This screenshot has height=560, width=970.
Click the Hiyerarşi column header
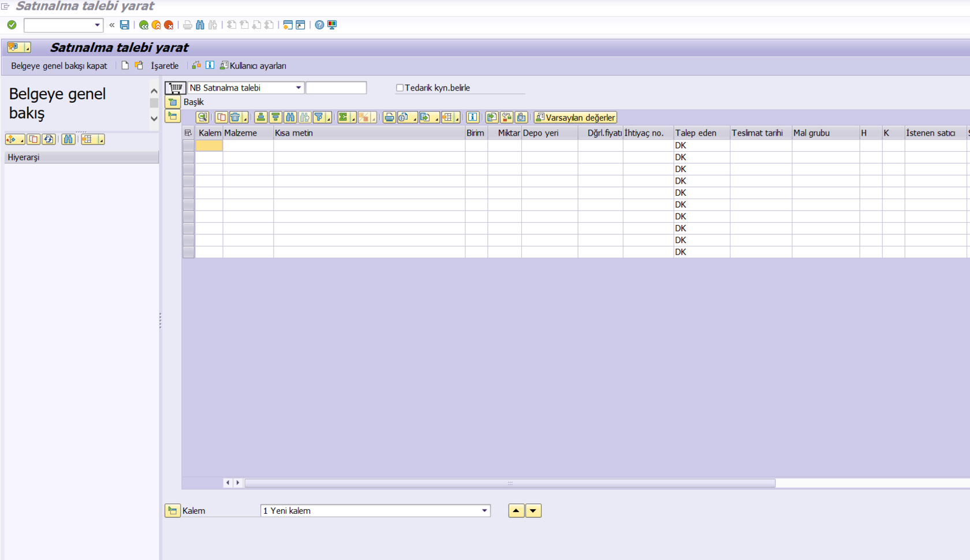coord(81,157)
